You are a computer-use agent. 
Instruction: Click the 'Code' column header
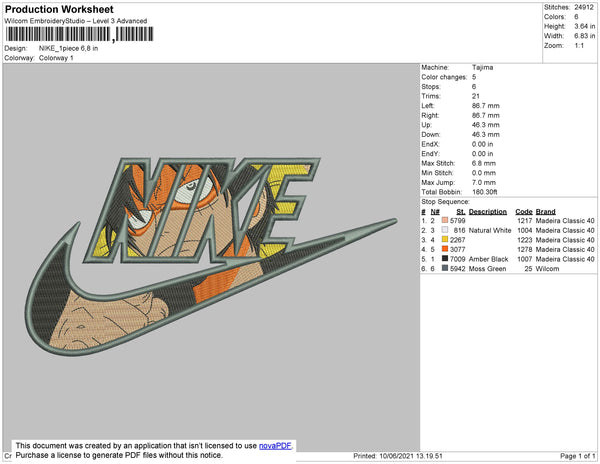pos(524,212)
